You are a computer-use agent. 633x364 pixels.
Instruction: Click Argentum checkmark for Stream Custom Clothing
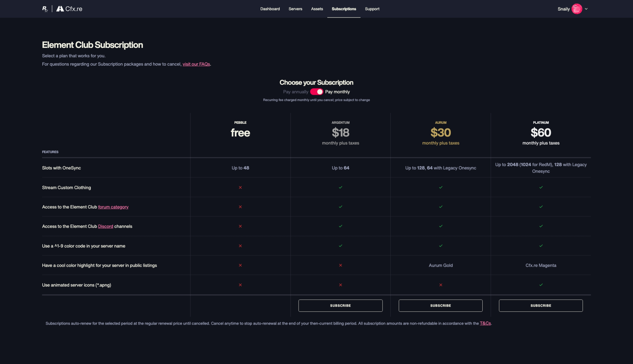(340, 187)
